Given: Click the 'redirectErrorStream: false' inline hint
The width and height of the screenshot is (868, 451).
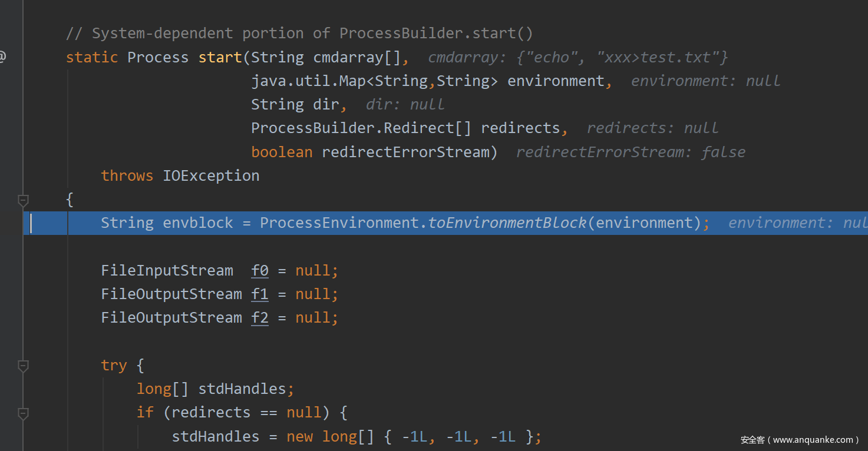Looking at the screenshot, I should click(x=631, y=152).
